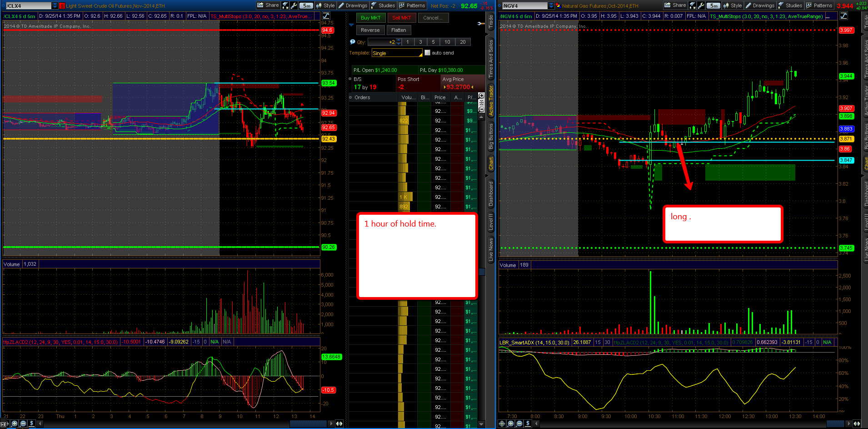Screen dimensions: 868x429
Task: Open Big Buttons side tab
Action: (x=491, y=136)
